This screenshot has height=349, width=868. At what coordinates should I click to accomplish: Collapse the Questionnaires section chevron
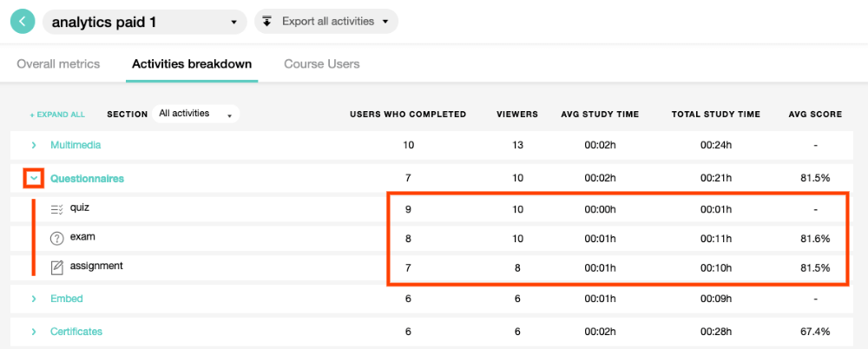click(x=34, y=179)
